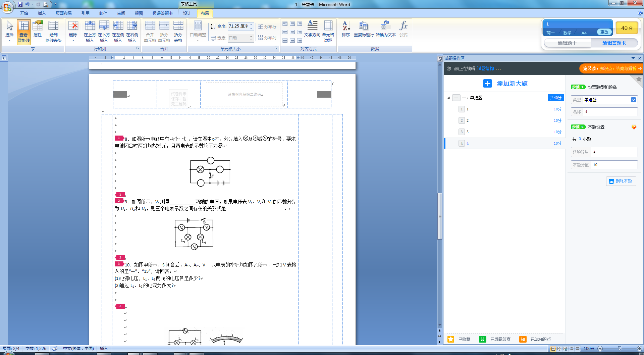Zoom out using minus button
The width and height of the screenshot is (644, 355).
click(x=600, y=349)
